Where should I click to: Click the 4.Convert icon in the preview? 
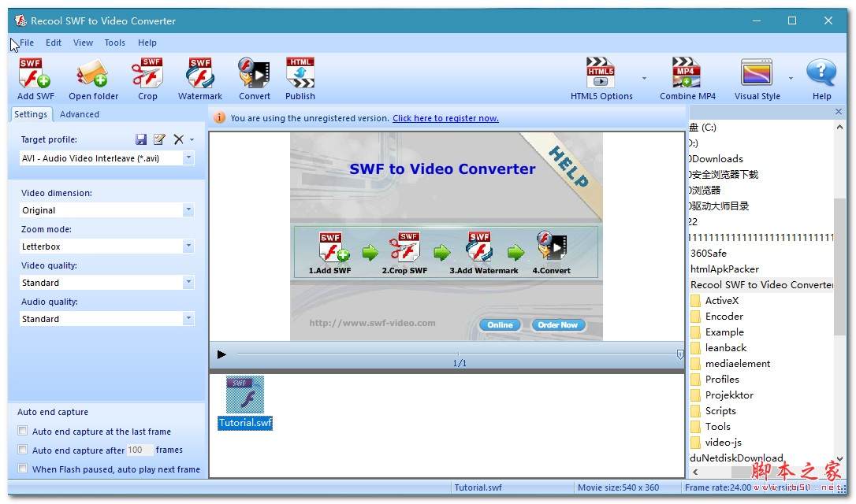tap(552, 246)
